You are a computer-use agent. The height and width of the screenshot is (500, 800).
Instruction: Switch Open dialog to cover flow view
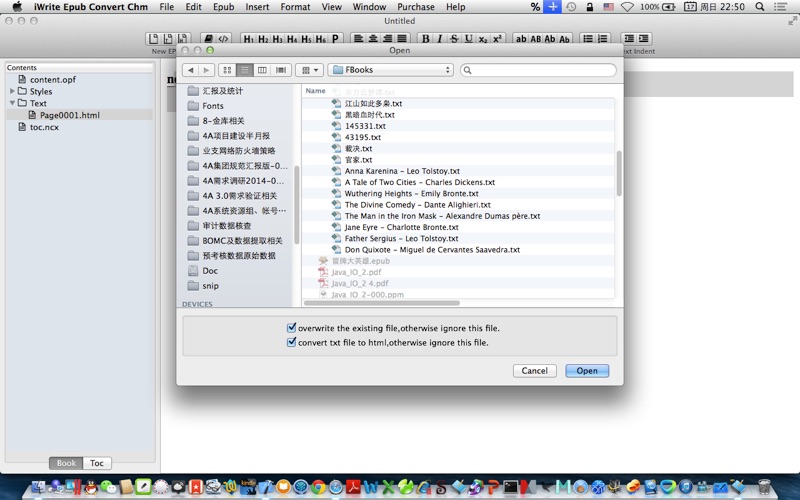(x=281, y=70)
